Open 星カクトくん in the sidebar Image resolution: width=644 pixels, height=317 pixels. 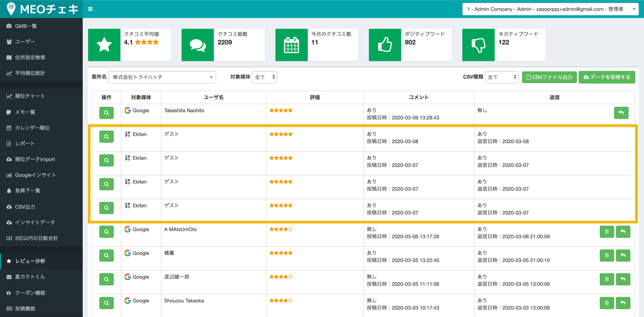click(x=41, y=277)
